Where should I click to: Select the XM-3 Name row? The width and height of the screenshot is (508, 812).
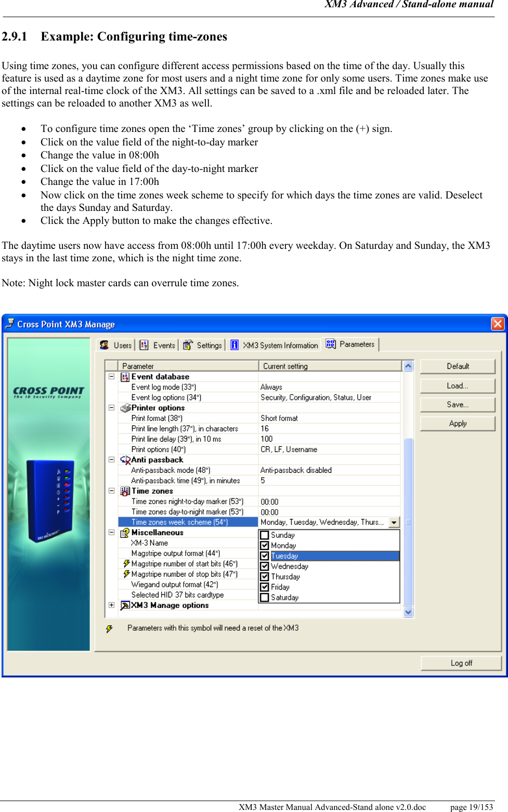pos(188,543)
